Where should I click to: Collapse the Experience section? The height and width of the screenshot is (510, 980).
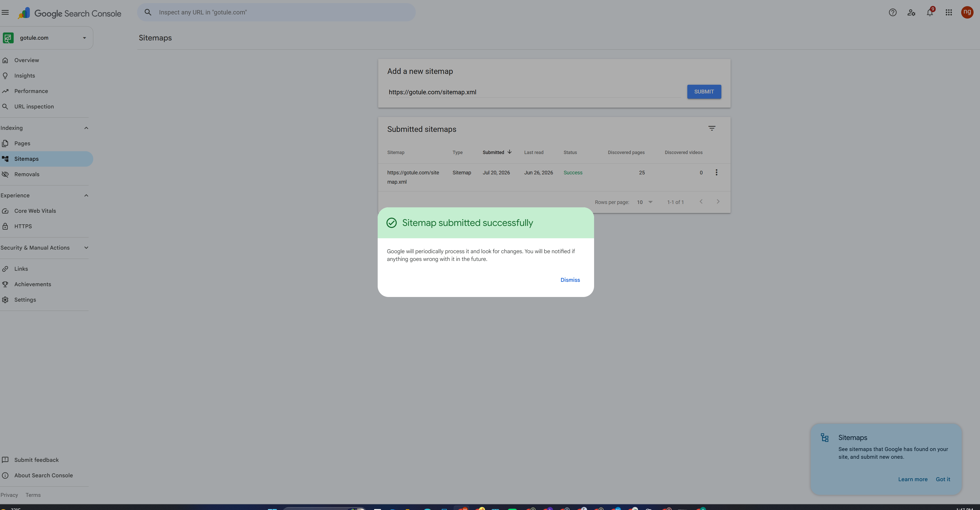pos(86,195)
